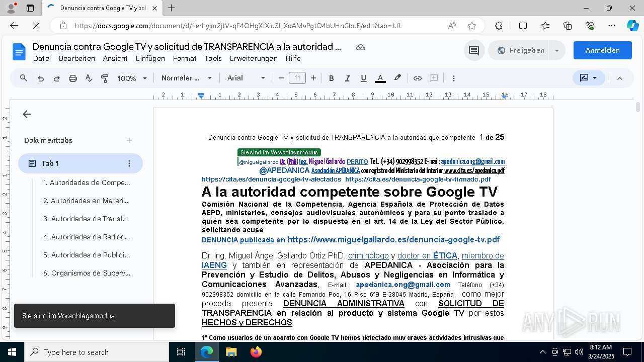Open the comment history icon
Viewport: 644px width, 362px height.
tap(474, 50)
